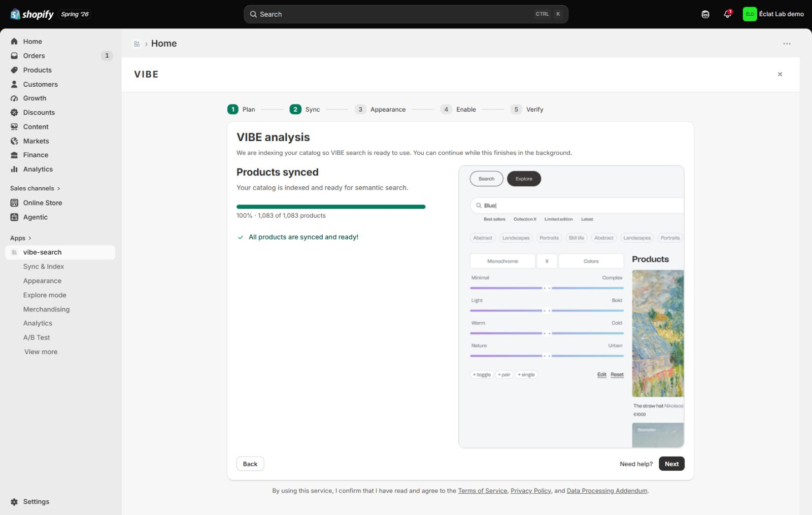812x515 pixels.
Task: Click the Nature–Urban slider
Action: (547, 356)
